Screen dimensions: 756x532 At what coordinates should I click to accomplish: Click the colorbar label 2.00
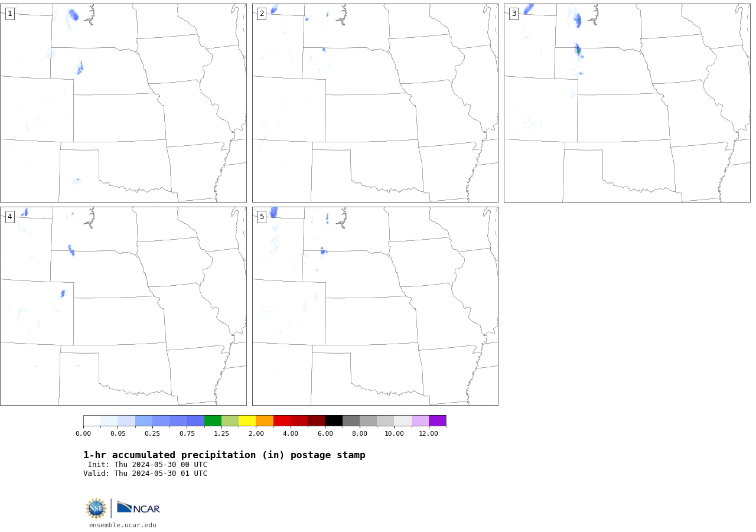tap(256, 434)
